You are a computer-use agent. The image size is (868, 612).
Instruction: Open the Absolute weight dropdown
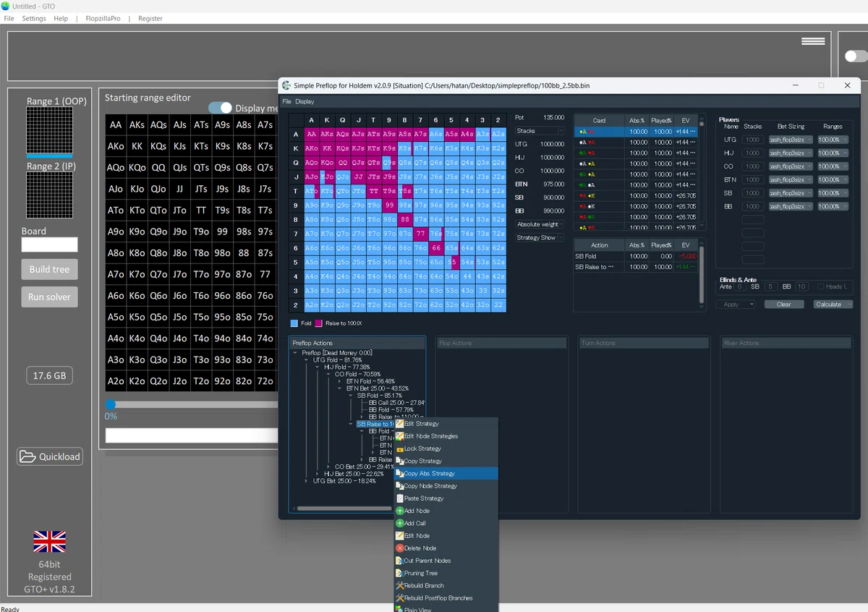[x=540, y=224]
